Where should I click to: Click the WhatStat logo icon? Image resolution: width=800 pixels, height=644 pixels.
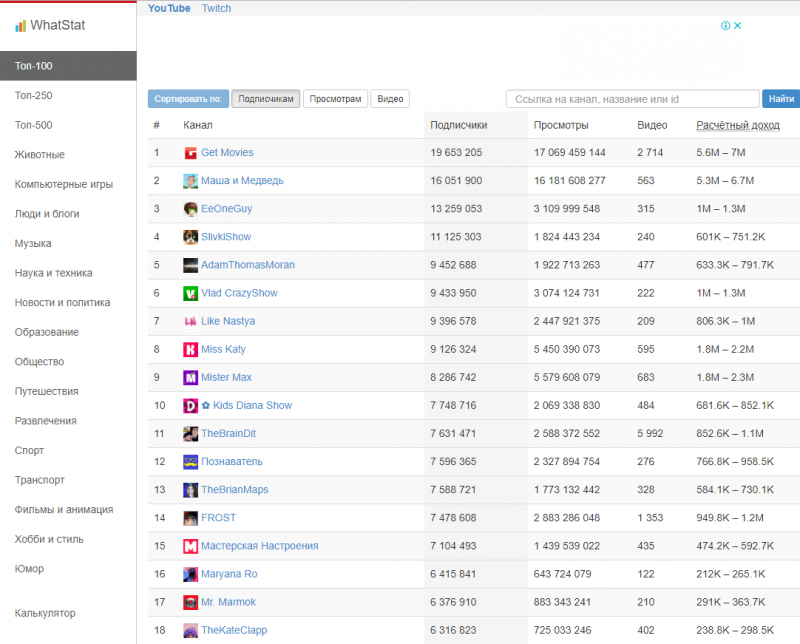pos(20,26)
